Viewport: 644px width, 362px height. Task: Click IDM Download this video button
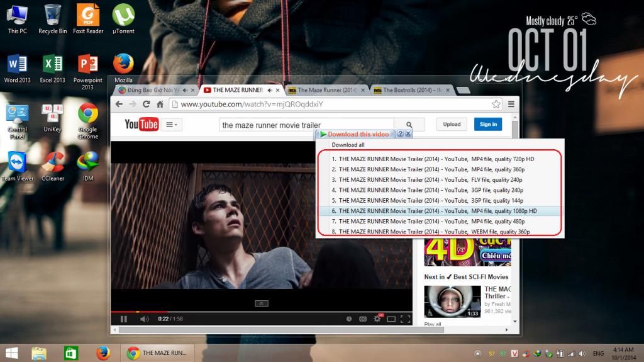coord(355,134)
